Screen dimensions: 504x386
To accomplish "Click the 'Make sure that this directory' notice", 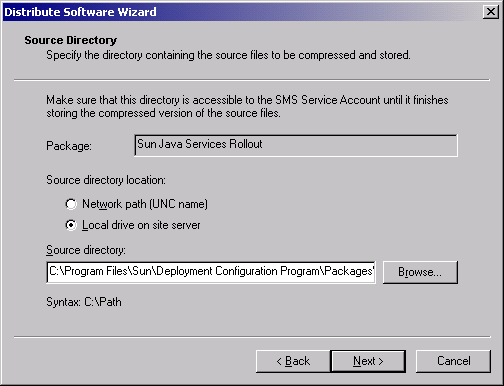I will [x=247, y=107].
